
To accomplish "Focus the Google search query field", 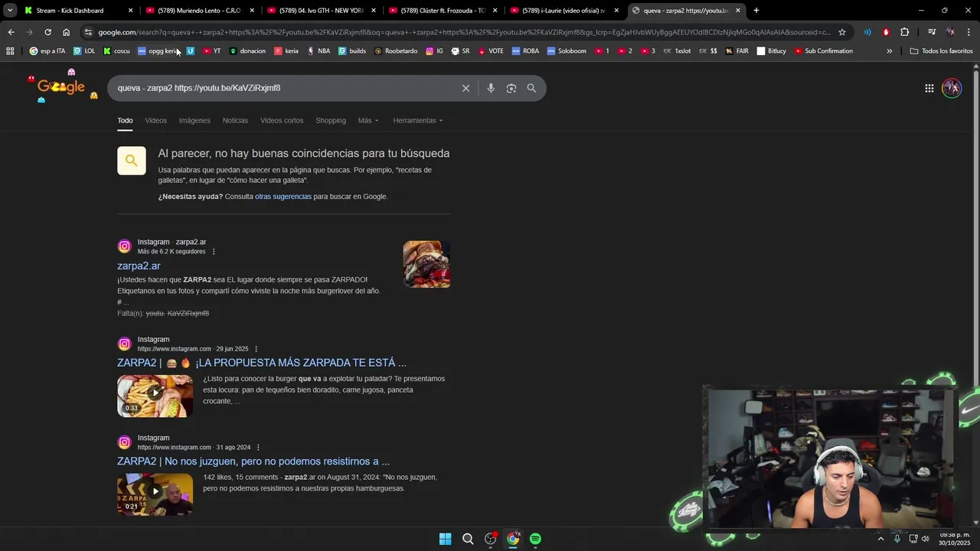I will coord(283,88).
